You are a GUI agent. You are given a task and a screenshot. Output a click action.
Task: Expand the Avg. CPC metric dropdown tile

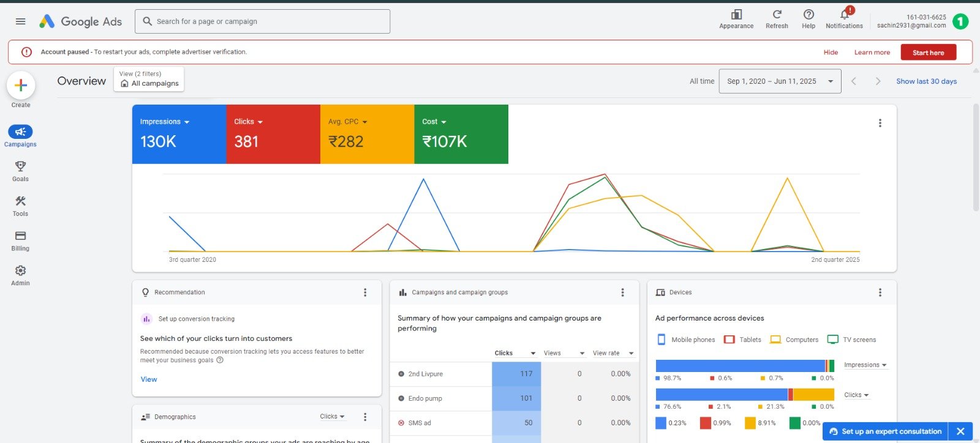(x=367, y=134)
